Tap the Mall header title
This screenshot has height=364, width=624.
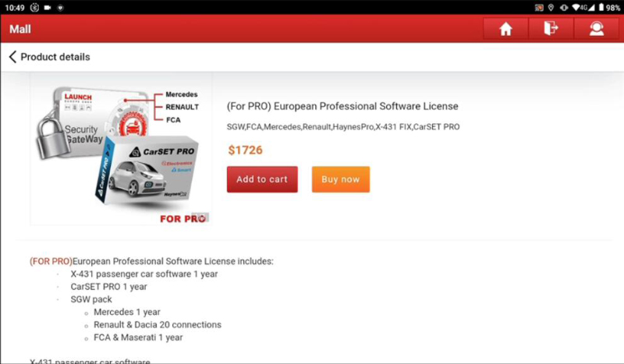pyautogui.click(x=20, y=29)
